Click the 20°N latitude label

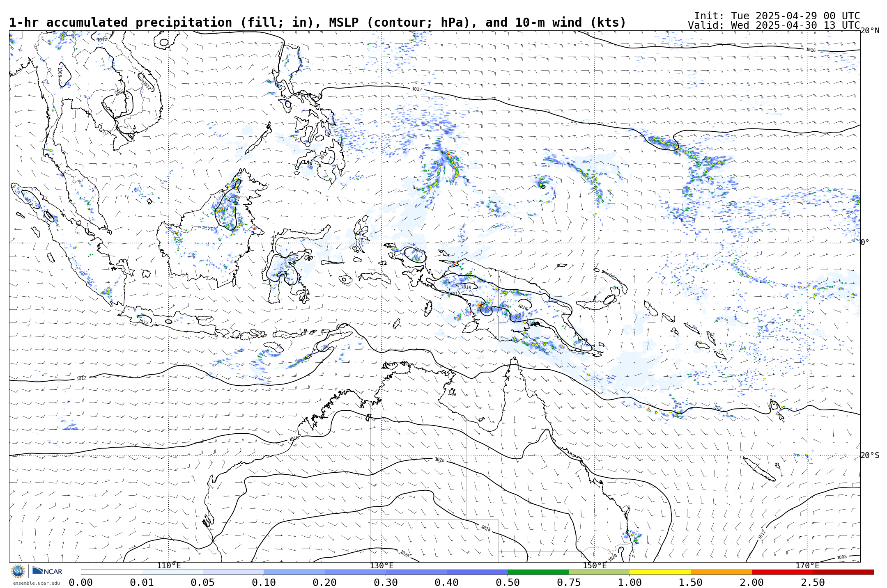pyautogui.click(x=870, y=31)
